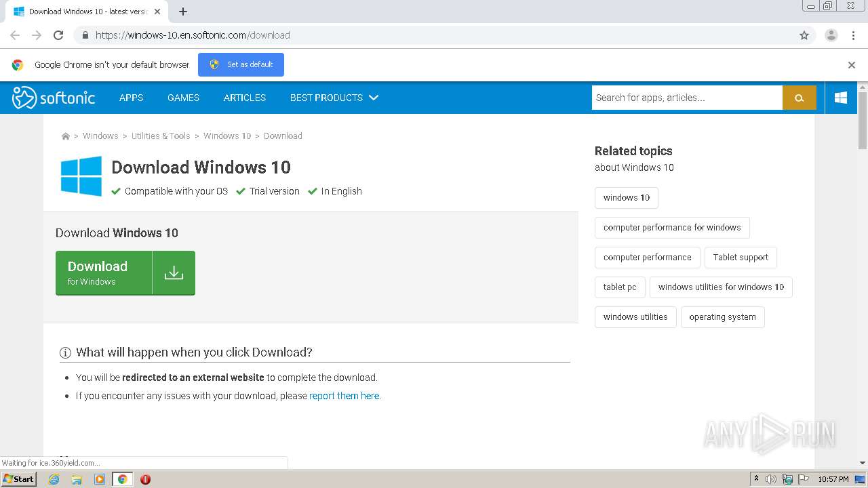Click the volume speaker tray icon

771,479
